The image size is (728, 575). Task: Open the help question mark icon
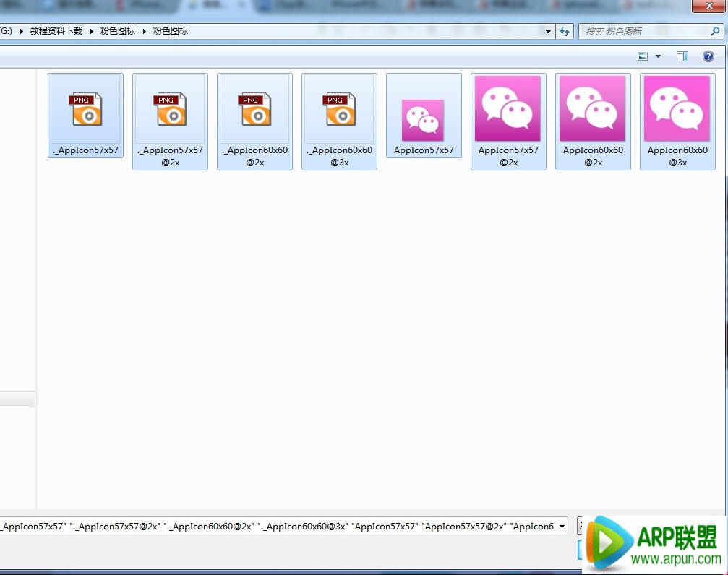pos(708,56)
